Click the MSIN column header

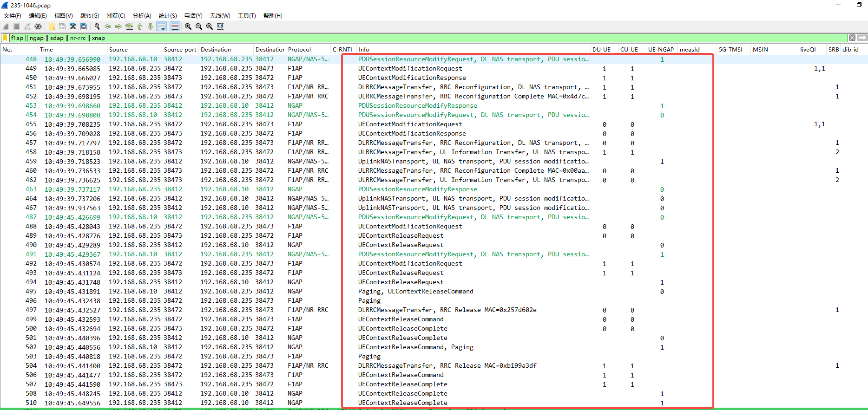774,49
